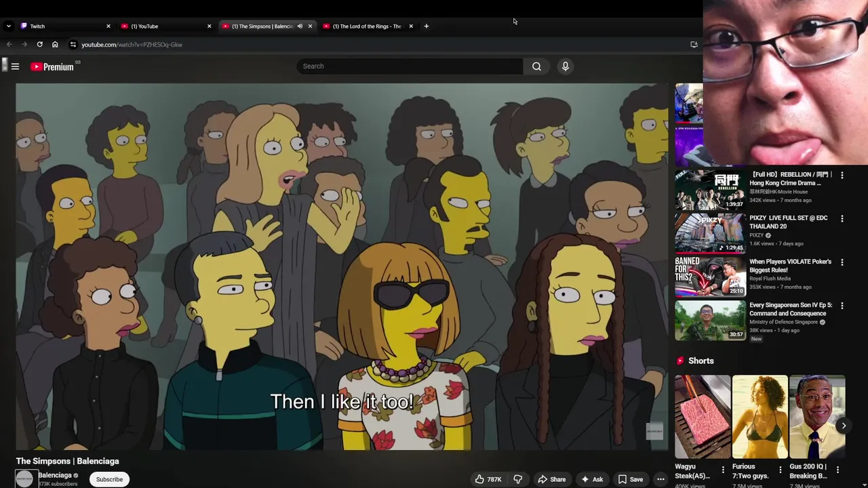Open Every Singaporean Son IV title
The height and width of the screenshot is (488, 868).
tap(791, 309)
